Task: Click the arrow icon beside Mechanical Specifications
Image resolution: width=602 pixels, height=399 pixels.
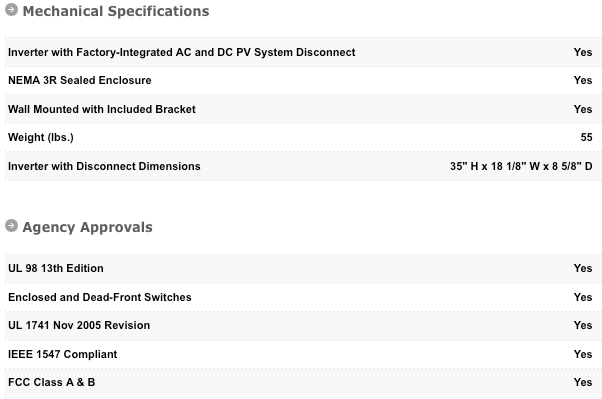Action: [11, 10]
